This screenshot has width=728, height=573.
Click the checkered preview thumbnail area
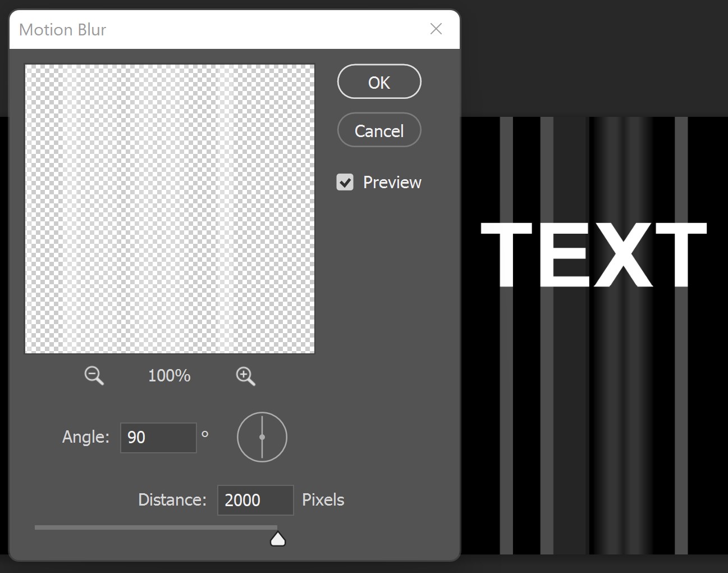pyautogui.click(x=169, y=208)
